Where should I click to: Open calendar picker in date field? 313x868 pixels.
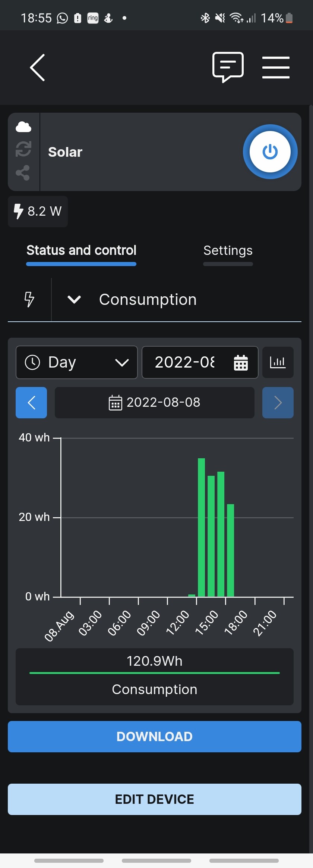click(x=241, y=363)
